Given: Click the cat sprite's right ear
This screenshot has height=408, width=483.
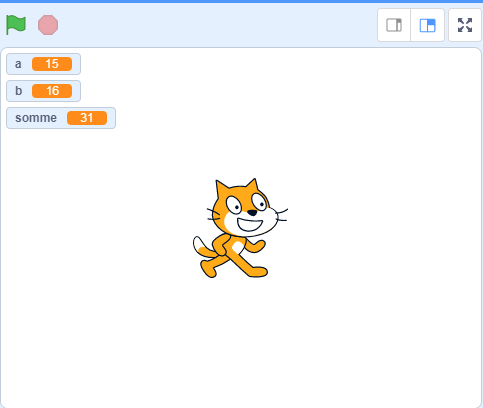Looking at the screenshot, I should 252,185.
